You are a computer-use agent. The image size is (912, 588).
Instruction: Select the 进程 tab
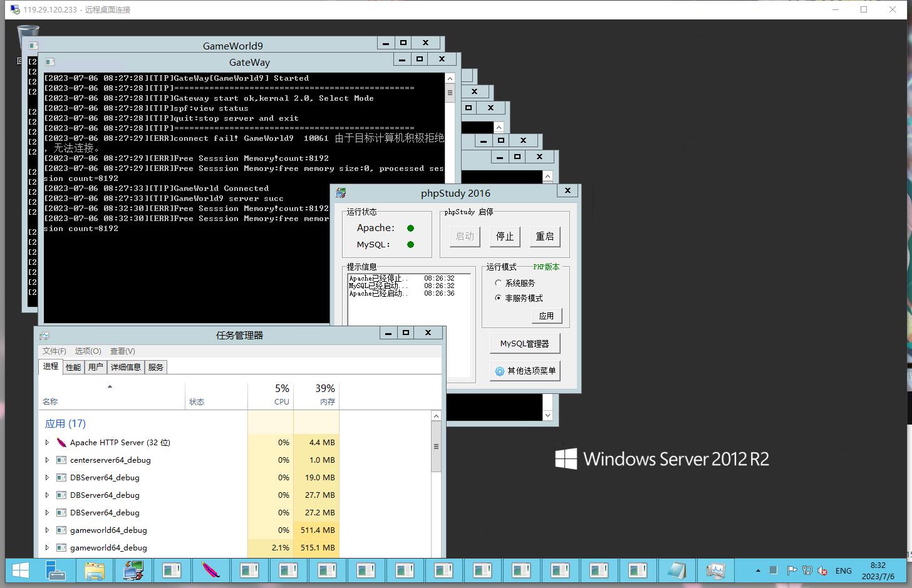tap(51, 366)
